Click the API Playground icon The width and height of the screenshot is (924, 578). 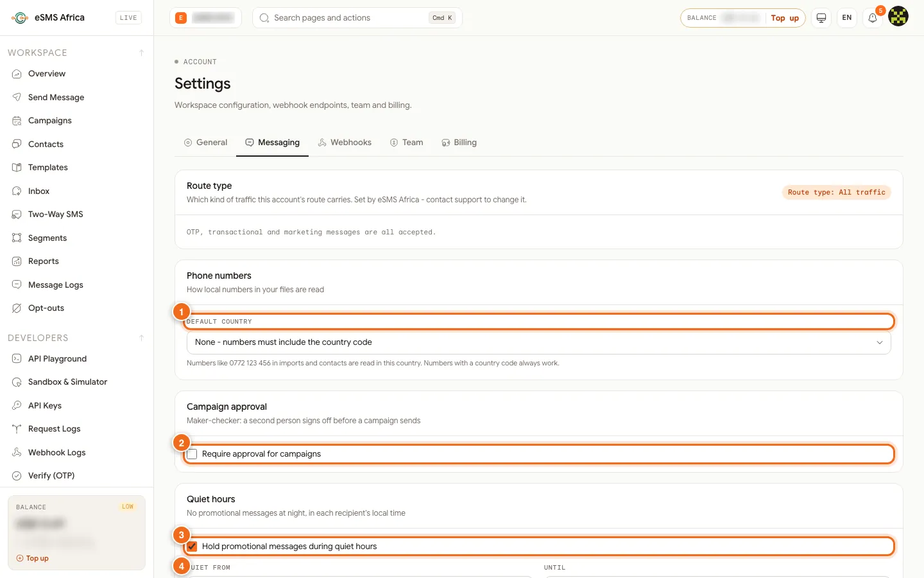click(x=17, y=358)
